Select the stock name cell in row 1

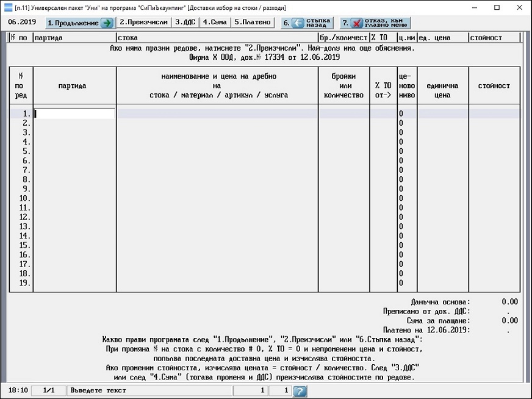[217, 113]
